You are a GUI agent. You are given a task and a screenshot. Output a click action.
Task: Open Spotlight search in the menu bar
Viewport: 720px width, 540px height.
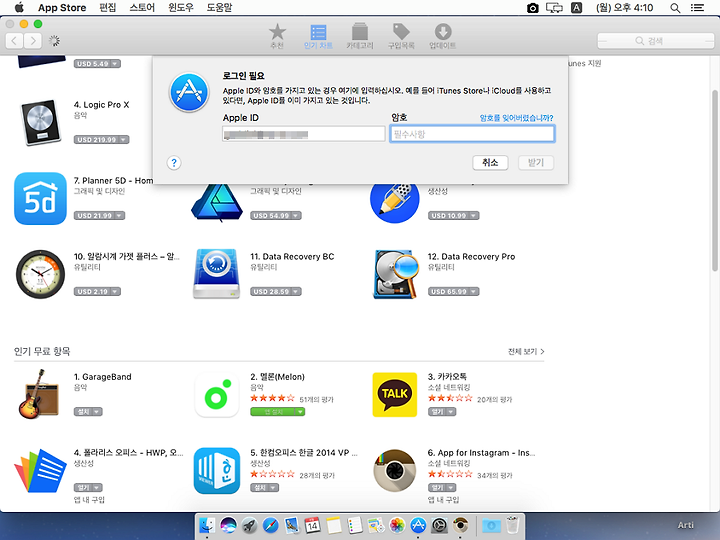(675, 8)
